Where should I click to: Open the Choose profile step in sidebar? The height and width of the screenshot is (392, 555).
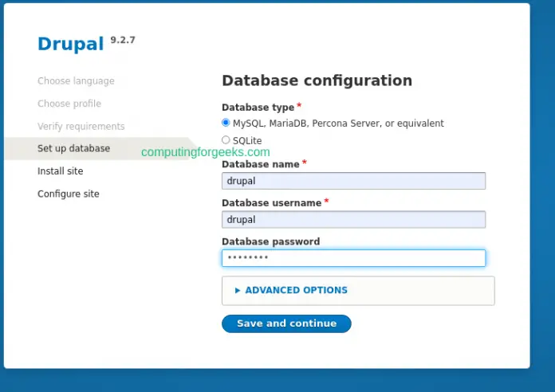(69, 104)
